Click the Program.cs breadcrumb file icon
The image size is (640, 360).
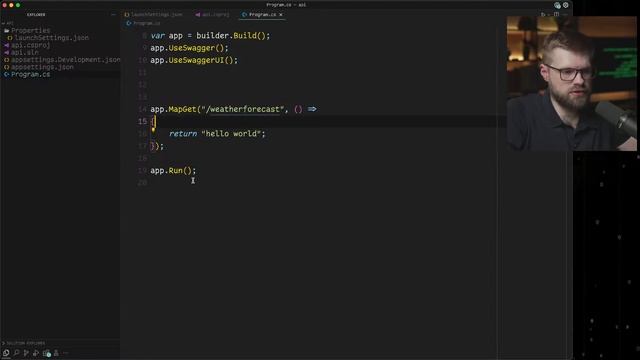click(x=129, y=23)
